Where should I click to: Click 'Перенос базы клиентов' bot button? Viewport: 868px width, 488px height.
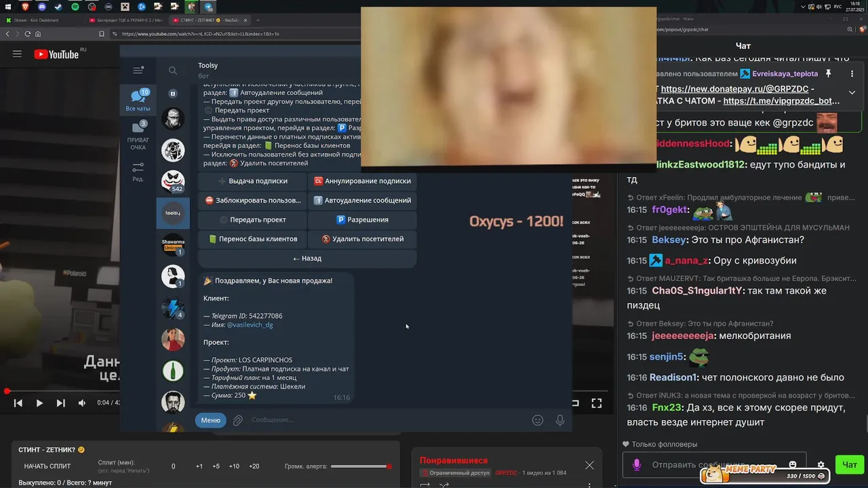(252, 239)
